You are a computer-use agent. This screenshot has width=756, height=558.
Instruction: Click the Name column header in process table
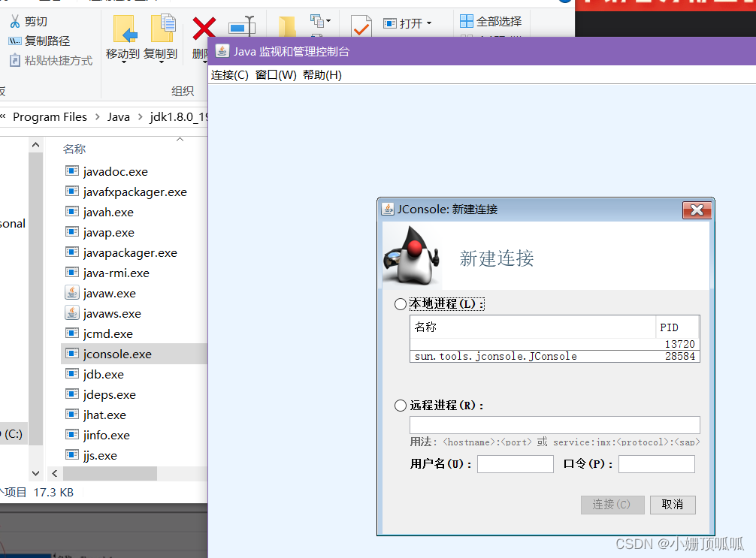pyautogui.click(x=533, y=327)
